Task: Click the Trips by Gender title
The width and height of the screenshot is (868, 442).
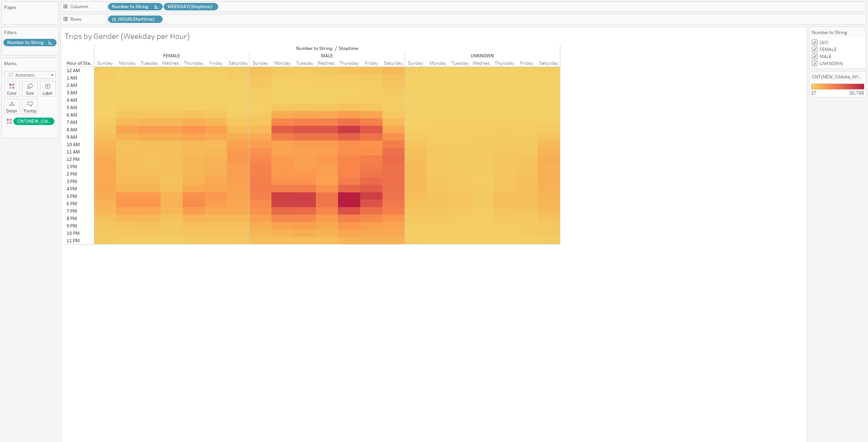Action: [x=127, y=36]
